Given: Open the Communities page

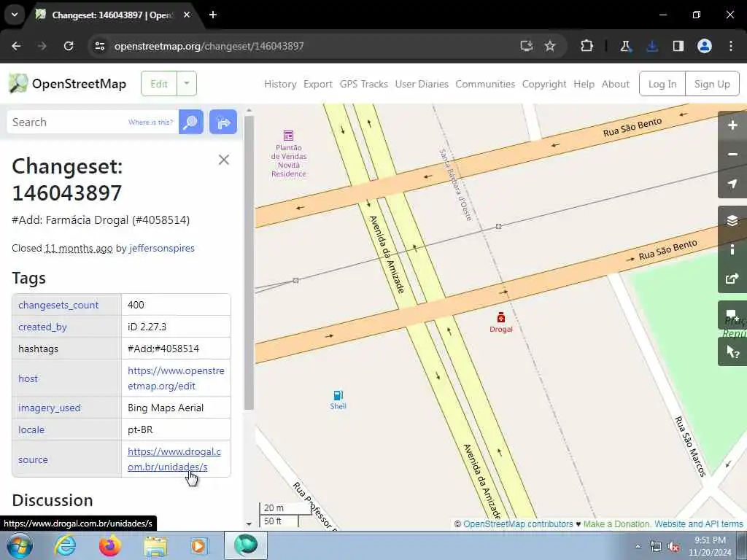Looking at the screenshot, I should (485, 85).
